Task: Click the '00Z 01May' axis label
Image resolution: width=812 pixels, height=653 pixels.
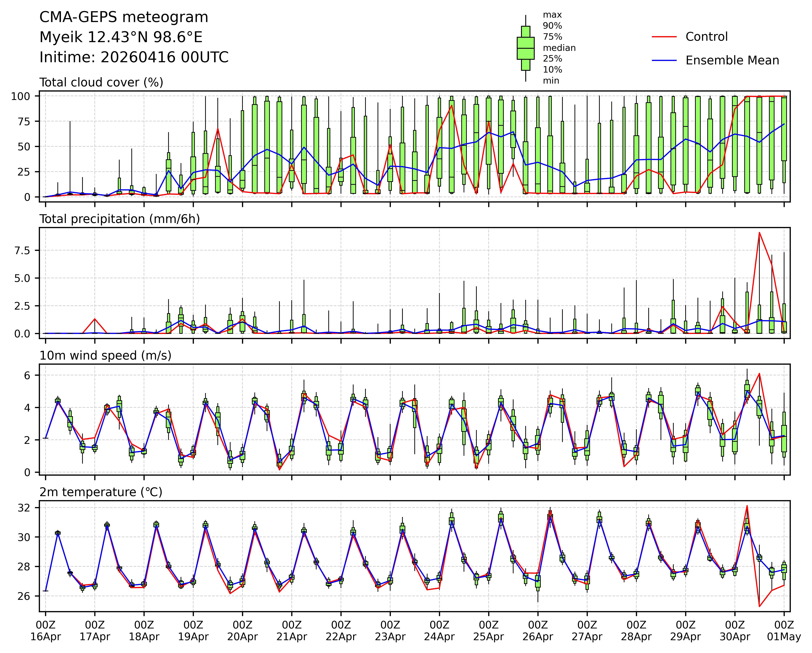Action: click(x=784, y=631)
